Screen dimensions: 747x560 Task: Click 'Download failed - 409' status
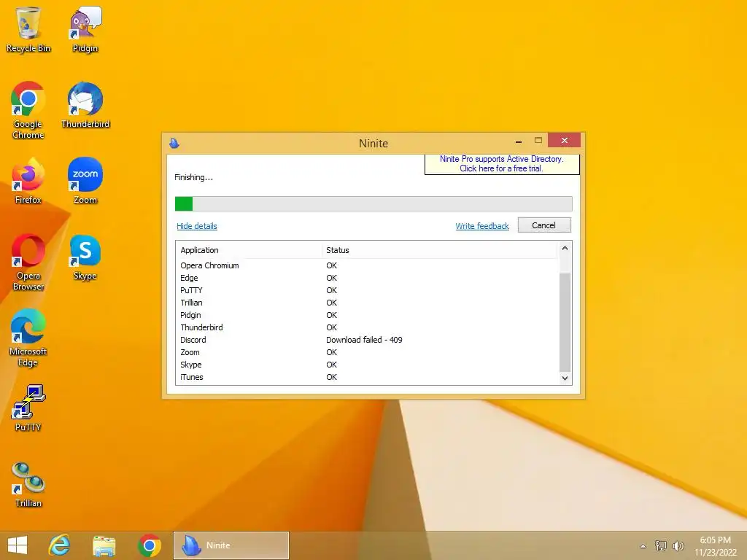(x=364, y=340)
